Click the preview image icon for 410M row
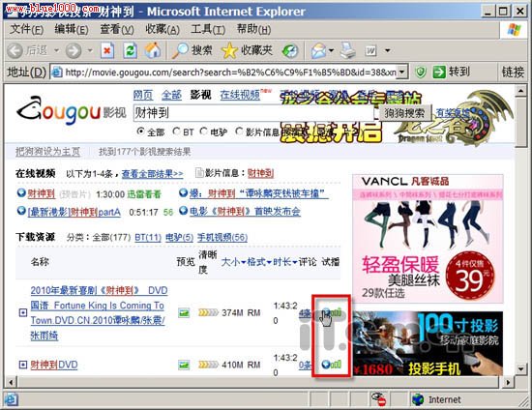 [184, 365]
